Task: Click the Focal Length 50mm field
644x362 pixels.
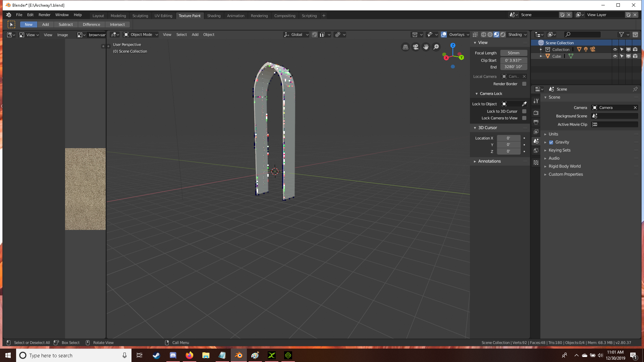Action: [514, 53]
